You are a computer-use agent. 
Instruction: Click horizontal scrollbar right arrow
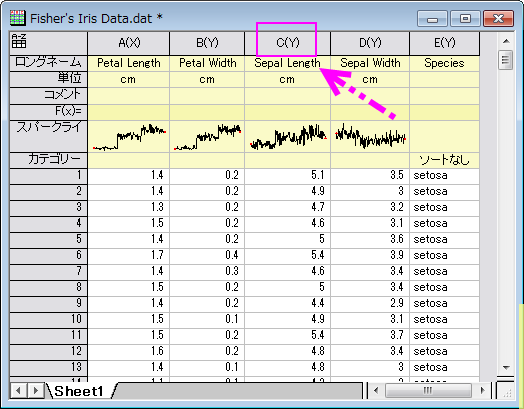click(x=483, y=390)
